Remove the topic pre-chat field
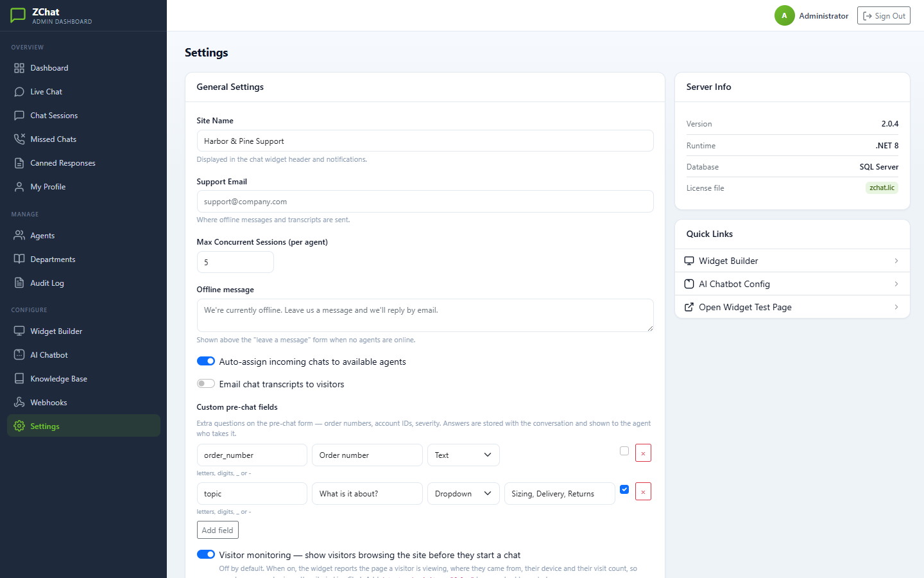Viewport: 924px width, 578px height. click(x=643, y=491)
